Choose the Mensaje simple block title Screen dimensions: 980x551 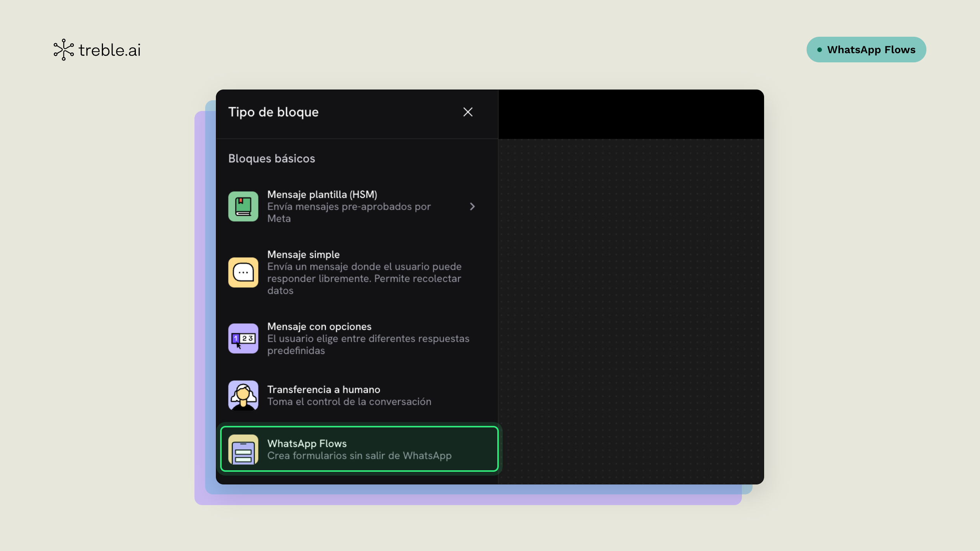303,254
